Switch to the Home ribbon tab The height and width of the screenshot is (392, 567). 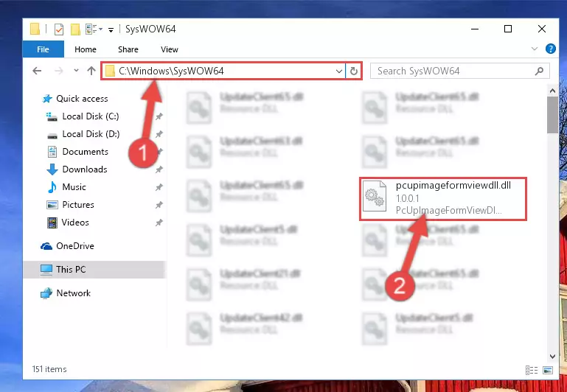coord(86,49)
